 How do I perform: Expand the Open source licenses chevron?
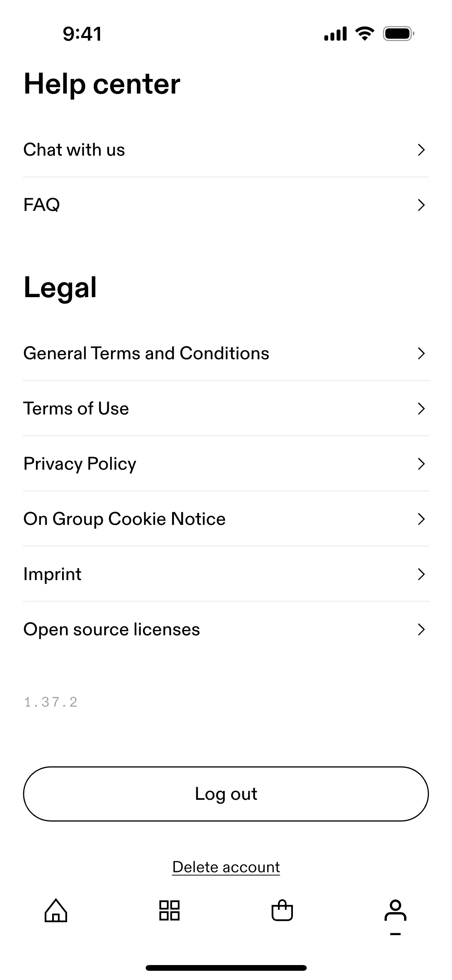421,629
